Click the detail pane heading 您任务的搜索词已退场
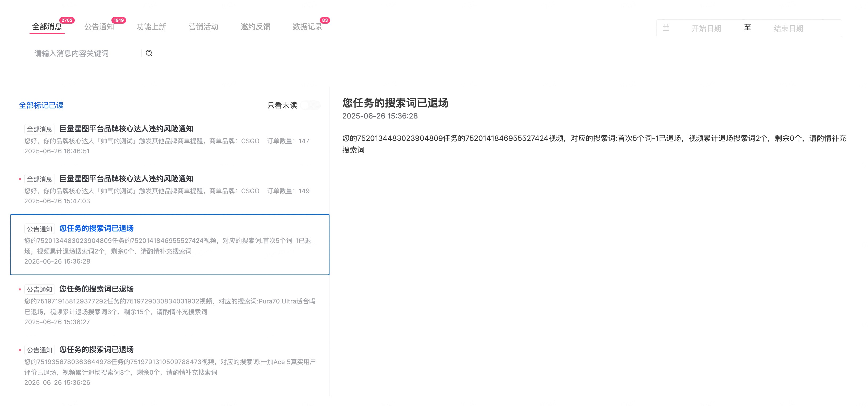 point(395,103)
